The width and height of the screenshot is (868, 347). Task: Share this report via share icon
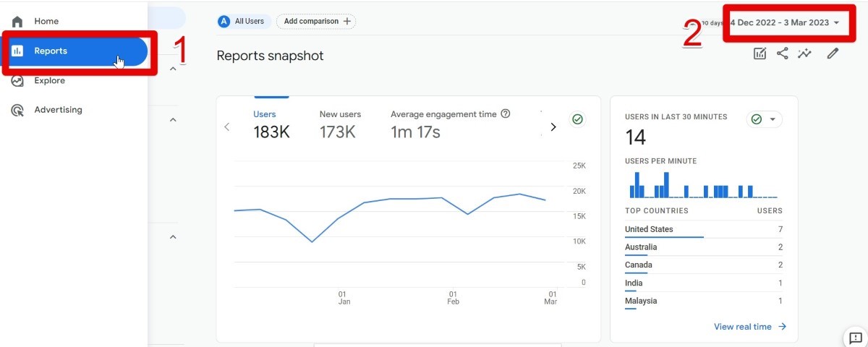[782, 53]
